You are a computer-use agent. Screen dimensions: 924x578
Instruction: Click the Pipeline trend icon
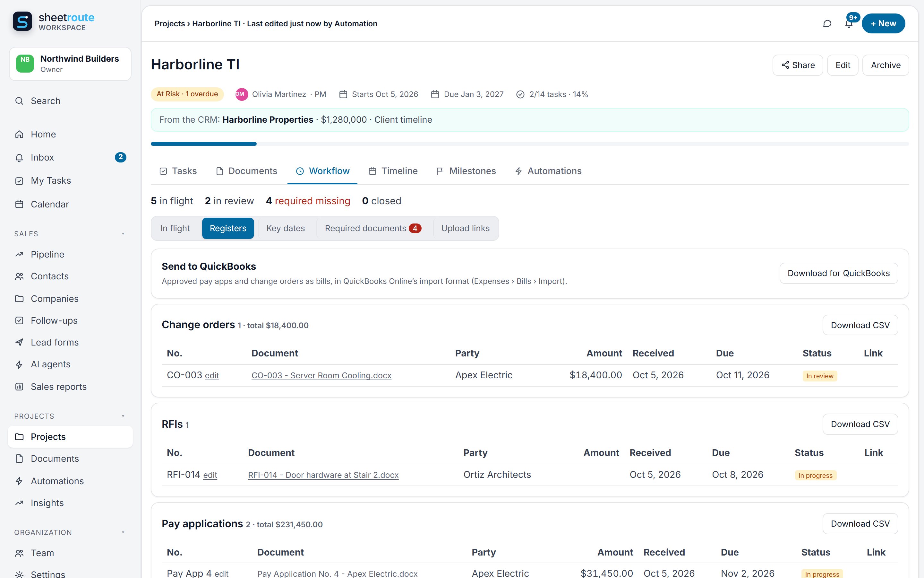(19, 255)
